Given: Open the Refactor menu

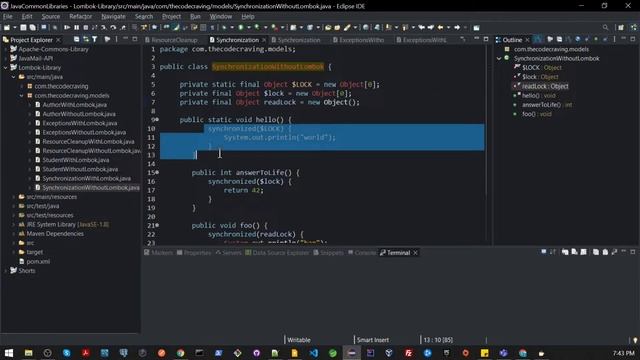Looking at the screenshot, I should click(x=80, y=16).
